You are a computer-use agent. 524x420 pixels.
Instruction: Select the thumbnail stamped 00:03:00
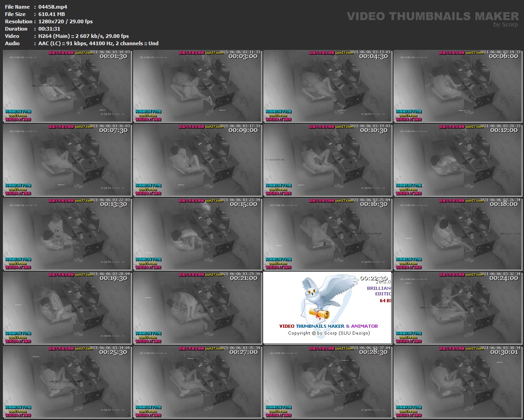pos(197,86)
